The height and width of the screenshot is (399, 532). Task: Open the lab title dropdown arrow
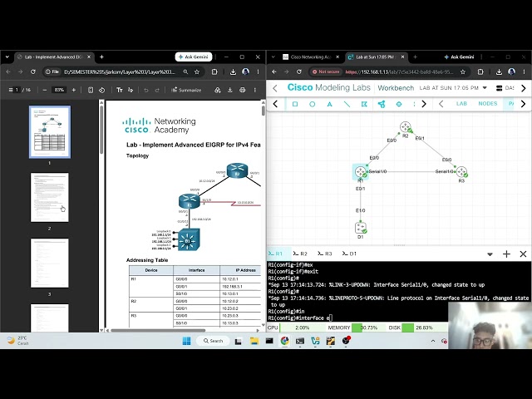click(x=485, y=88)
